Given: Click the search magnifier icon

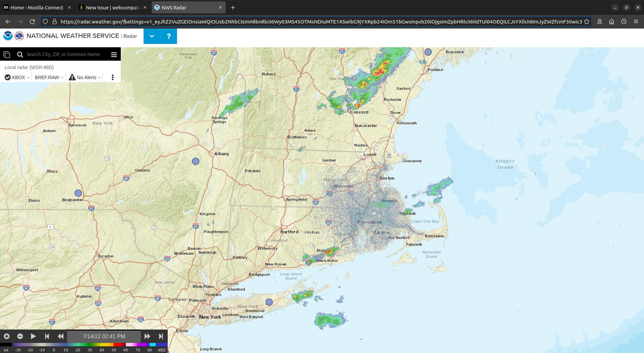Looking at the screenshot, I should (20, 54).
